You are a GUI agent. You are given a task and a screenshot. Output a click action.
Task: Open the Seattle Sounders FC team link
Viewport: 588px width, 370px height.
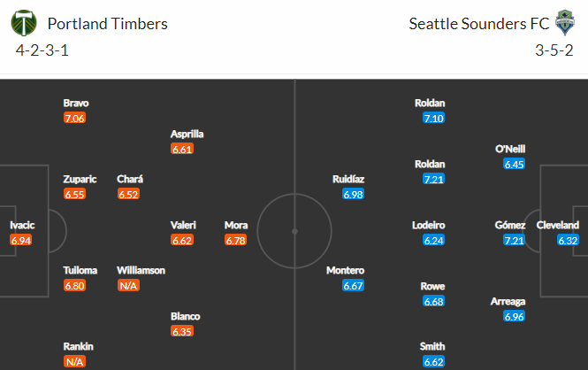tap(479, 23)
